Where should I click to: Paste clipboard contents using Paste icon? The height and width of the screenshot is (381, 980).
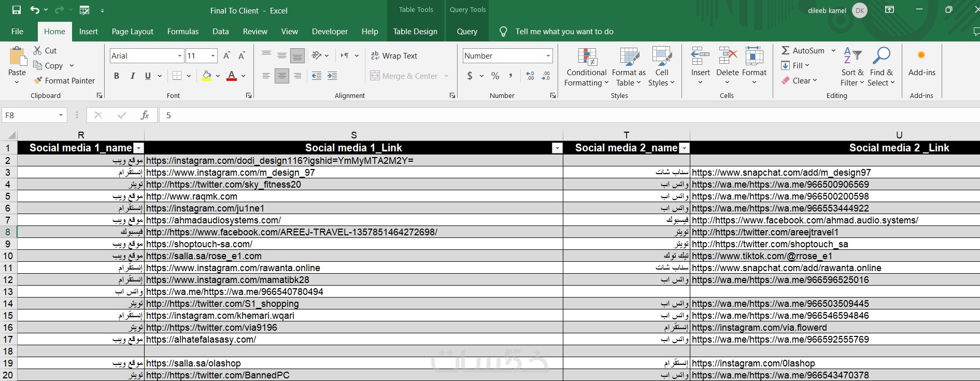17,56
